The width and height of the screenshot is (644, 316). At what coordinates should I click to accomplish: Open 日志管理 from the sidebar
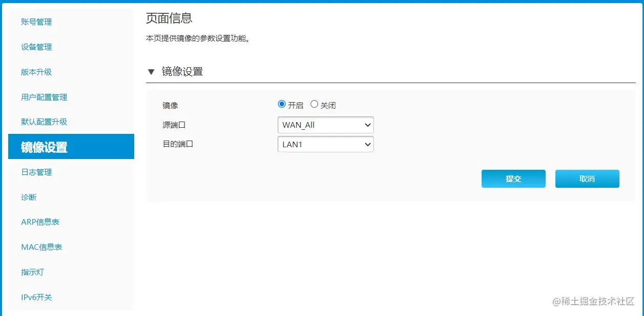[36, 172]
